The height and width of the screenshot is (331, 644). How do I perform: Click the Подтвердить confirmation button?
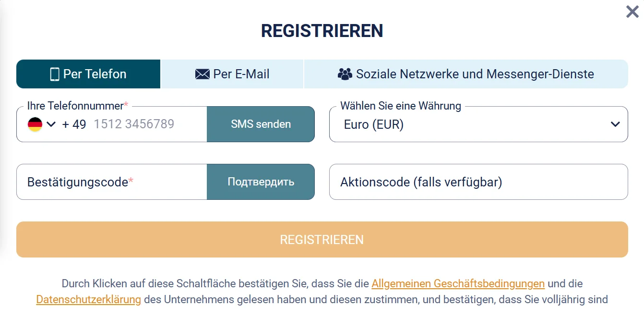pos(261,182)
